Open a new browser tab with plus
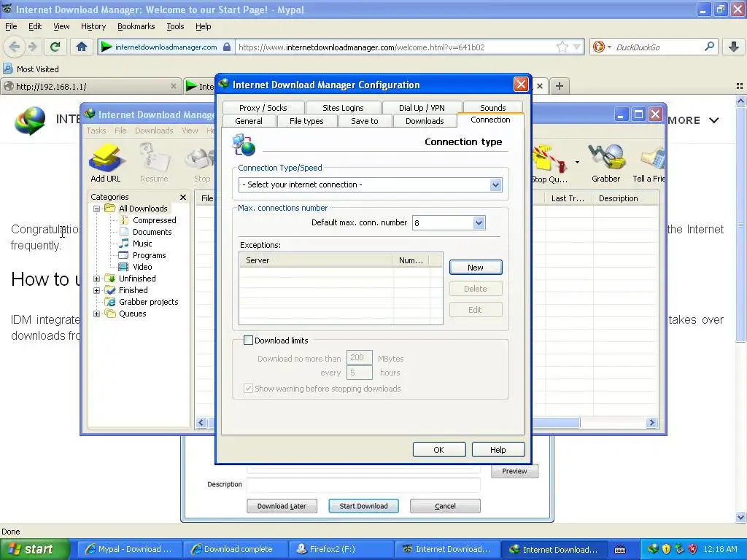747x560 pixels. pos(560,86)
